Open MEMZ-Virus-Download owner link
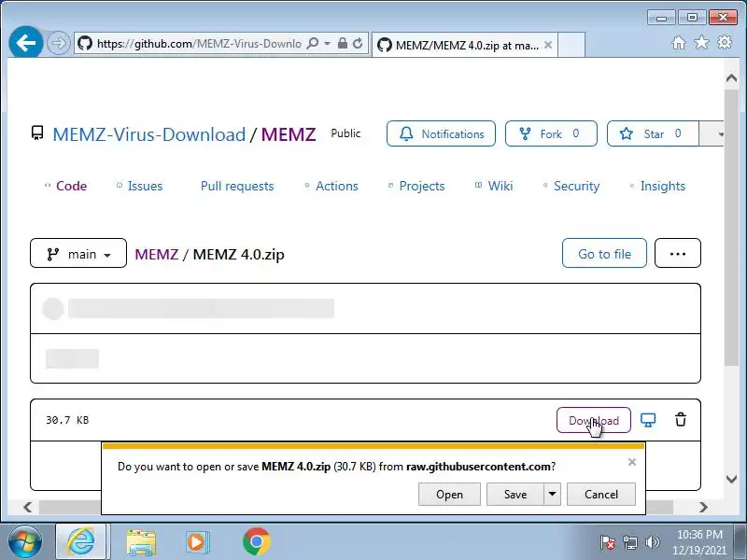Screen dimensions: 747x560 pyautogui.click(x=148, y=134)
